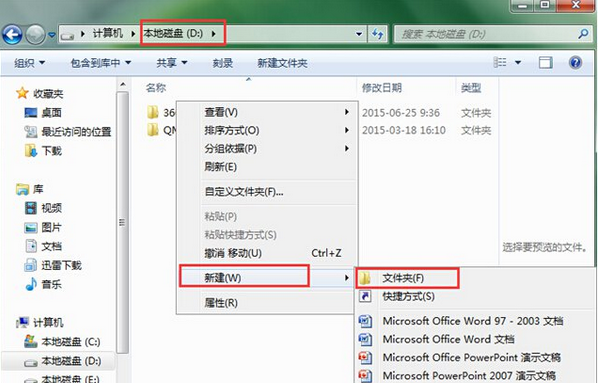This screenshot has width=605, height=383.
Task: Choose Microsoft Office PowerPoint 演示文稿 entry
Action: click(x=475, y=358)
